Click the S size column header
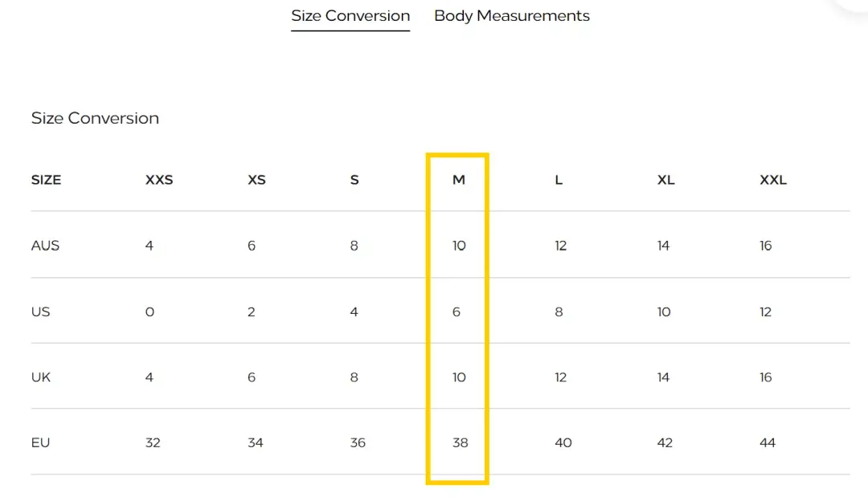 [354, 180]
